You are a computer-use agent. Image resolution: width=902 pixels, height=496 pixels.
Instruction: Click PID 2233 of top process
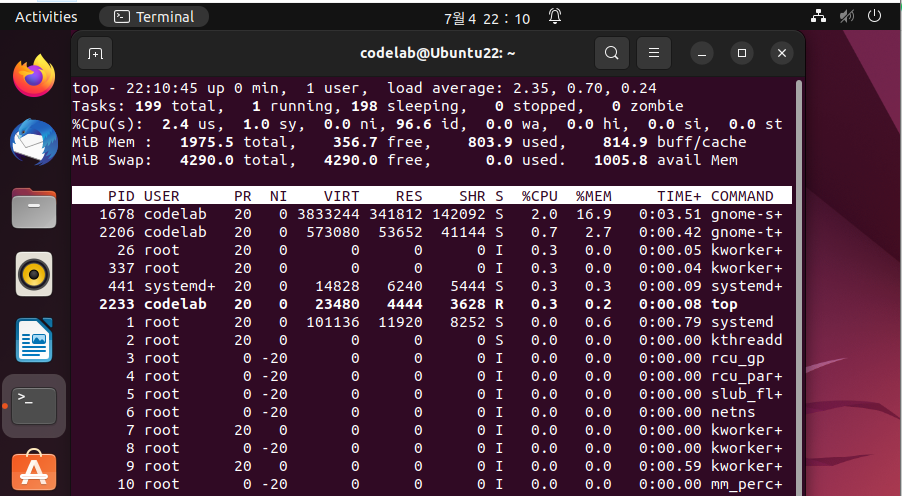click(x=117, y=304)
